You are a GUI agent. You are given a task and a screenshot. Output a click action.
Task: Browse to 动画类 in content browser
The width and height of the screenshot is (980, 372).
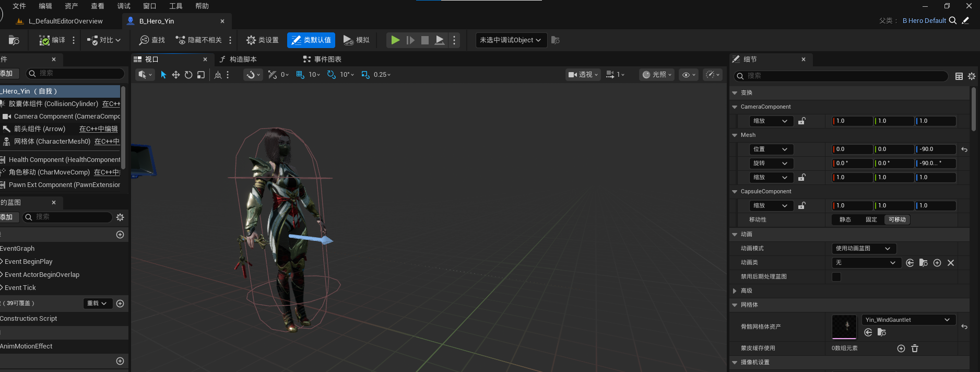[x=924, y=263]
